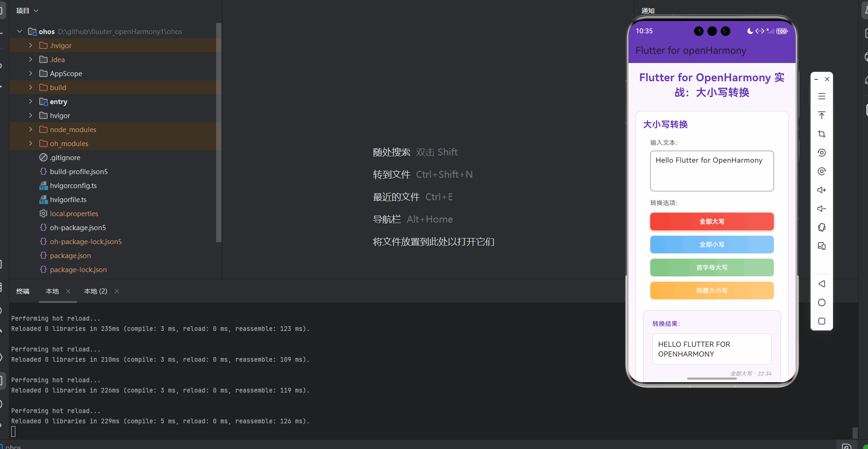This screenshot has width=868, height=449.
Task: Expand the entry module folder
Action: tap(31, 101)
